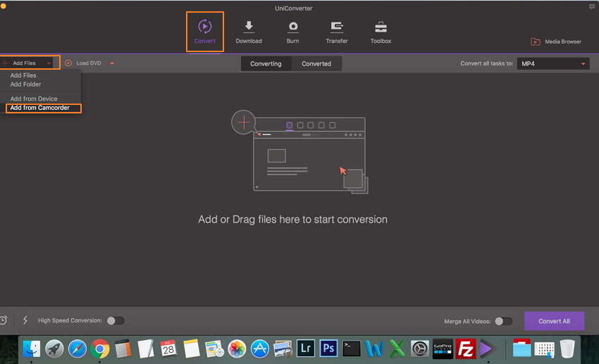Expand the Load DVD dropdown arrow
The image size is (599, 364).
click(112, 63)
